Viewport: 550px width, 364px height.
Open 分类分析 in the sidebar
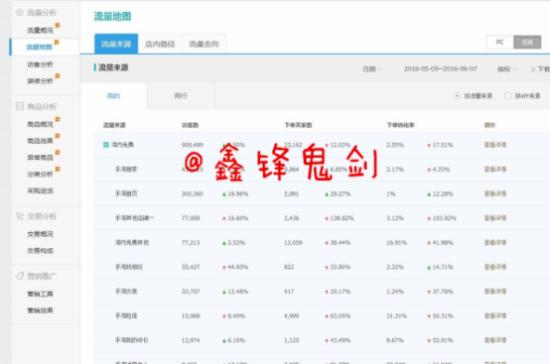[40, 174]
